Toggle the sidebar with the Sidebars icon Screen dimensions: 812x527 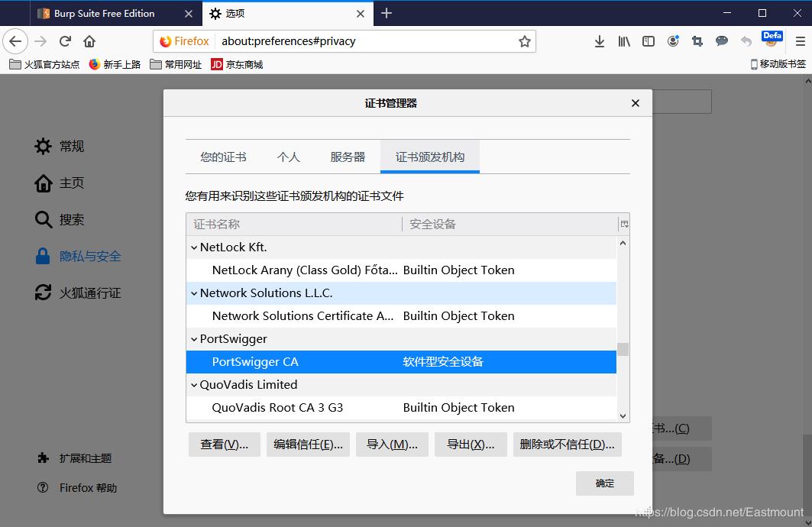pos(649,41)
